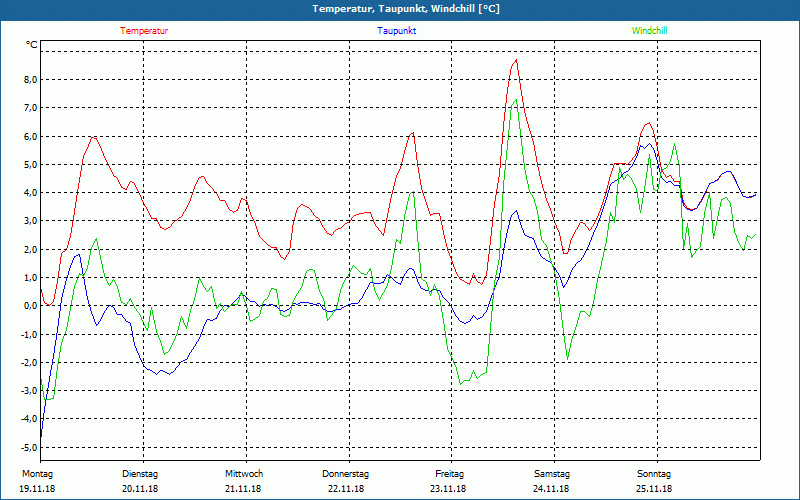The width and height of the screenshot is (800, 500).
Task: Click the 3,0 y-axis value
Action: tap(29, 221)
